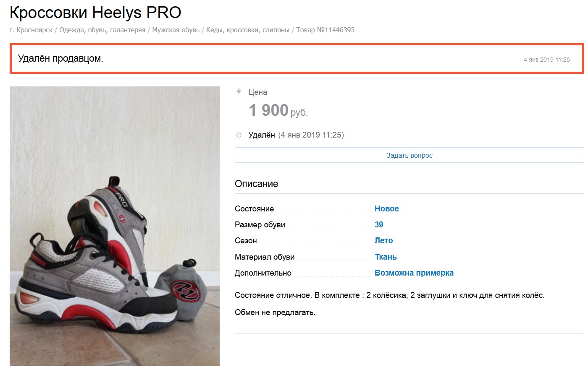Click the Описание section heading

[256, 184]
